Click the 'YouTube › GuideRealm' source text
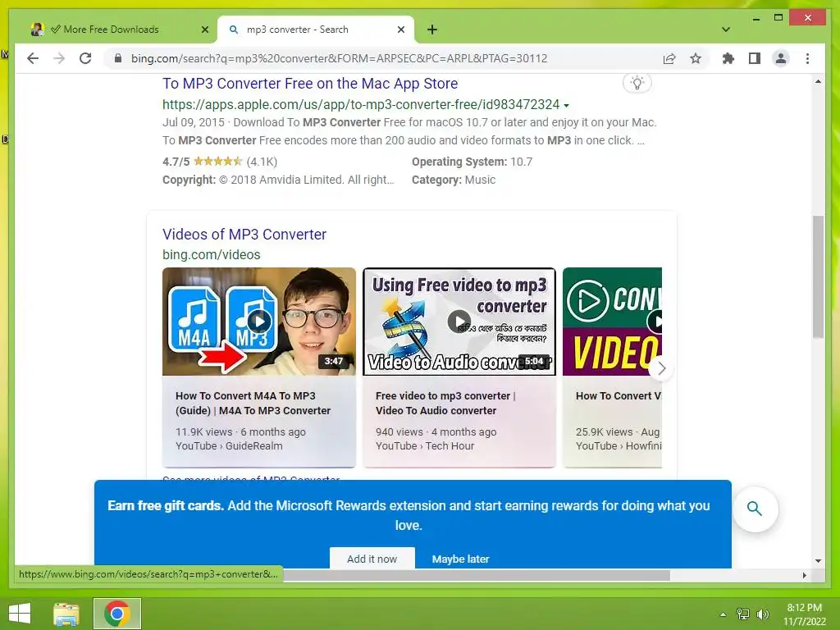Screen dimensions: 840x630 point(229,445)
